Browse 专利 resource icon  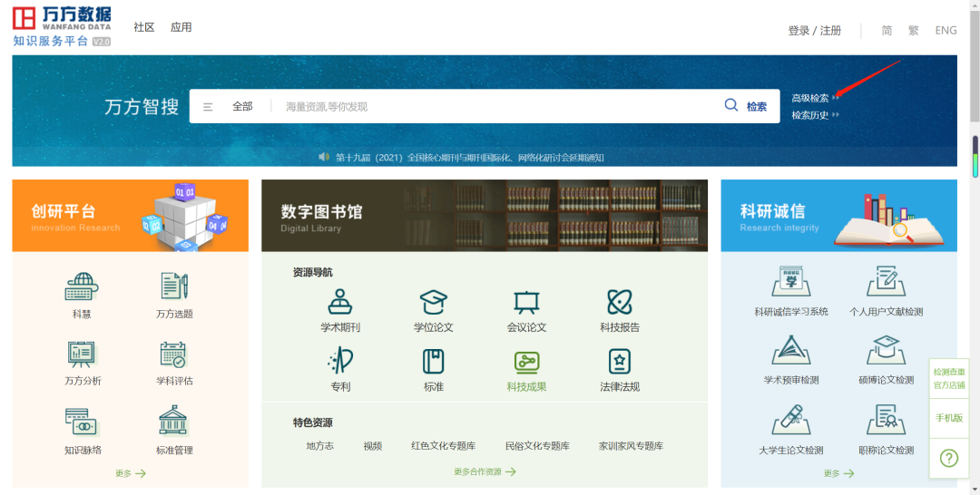(340, 362)
